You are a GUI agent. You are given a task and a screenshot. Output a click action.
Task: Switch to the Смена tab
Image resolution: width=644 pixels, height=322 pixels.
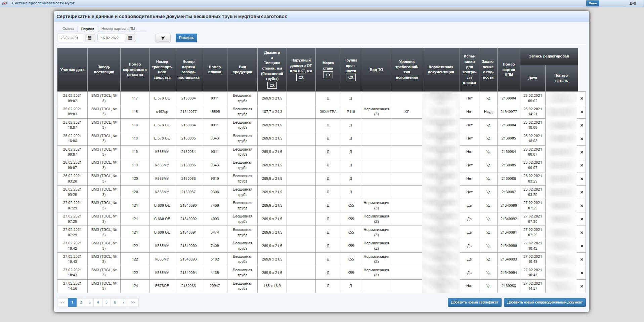68,29
